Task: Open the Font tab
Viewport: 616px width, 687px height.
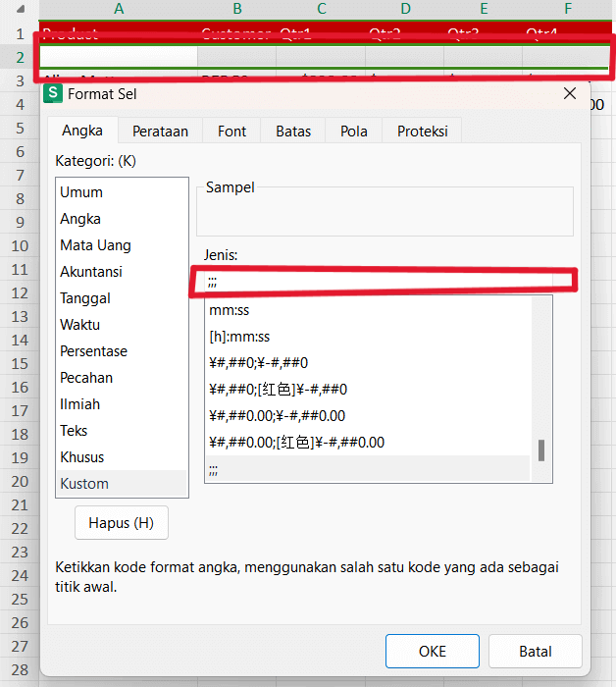Action: [232, 131]
